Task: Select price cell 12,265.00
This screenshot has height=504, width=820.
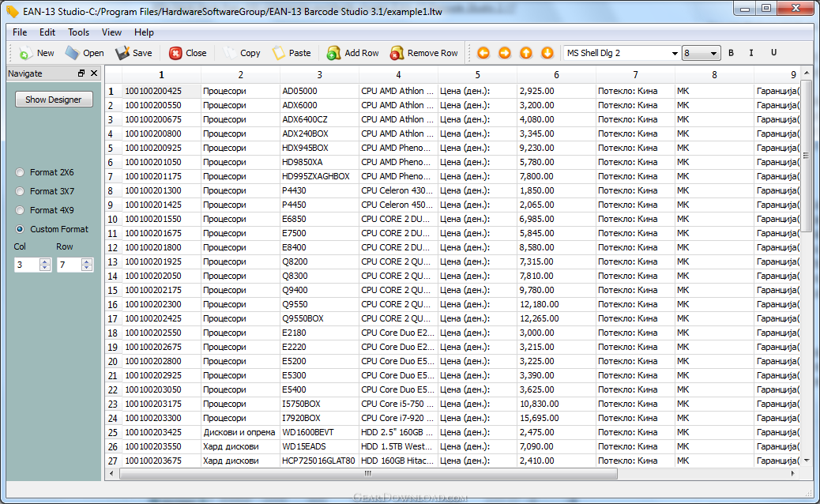Action: 556,319
